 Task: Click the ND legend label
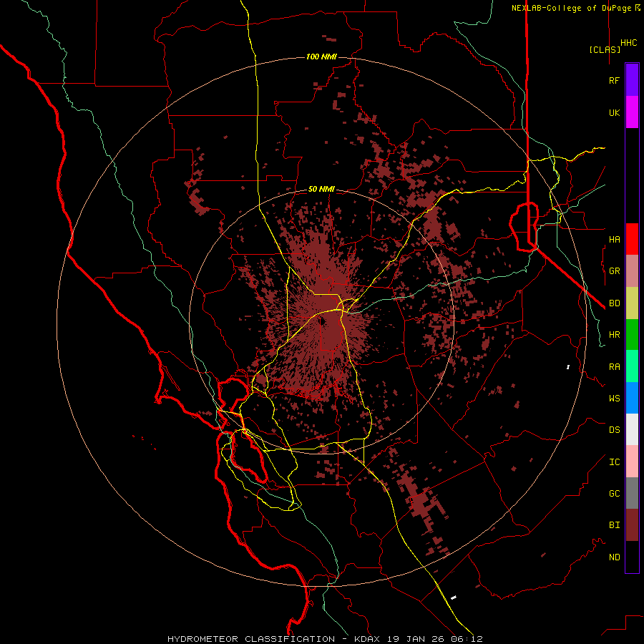click(x=614, y=557)
